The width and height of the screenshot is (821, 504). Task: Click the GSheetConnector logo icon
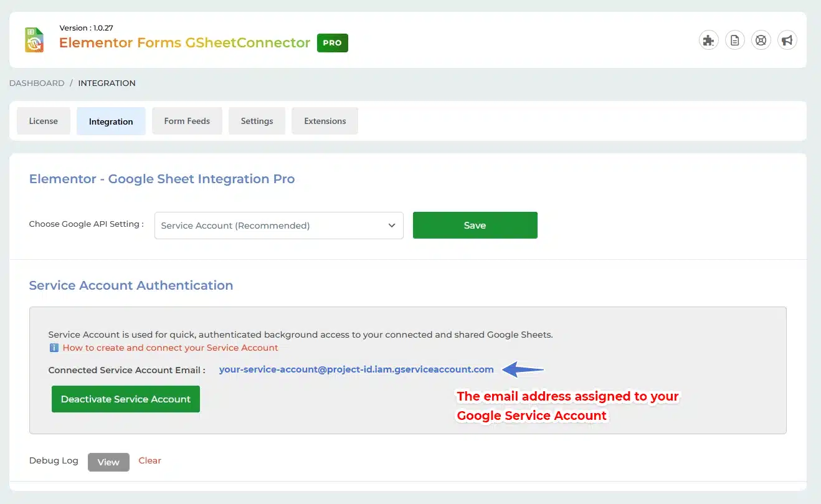(x=34, y=40)
